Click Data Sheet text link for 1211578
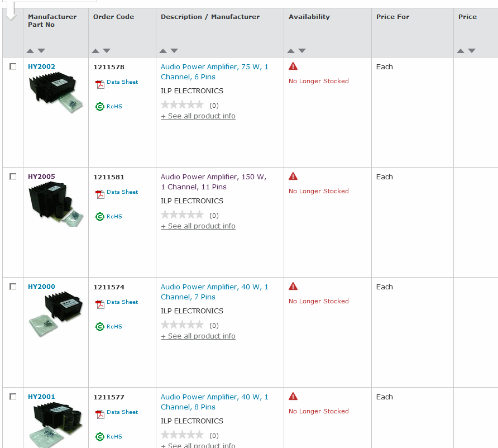The height and width of the screenshot is (448, 498). tap(122, 82)
